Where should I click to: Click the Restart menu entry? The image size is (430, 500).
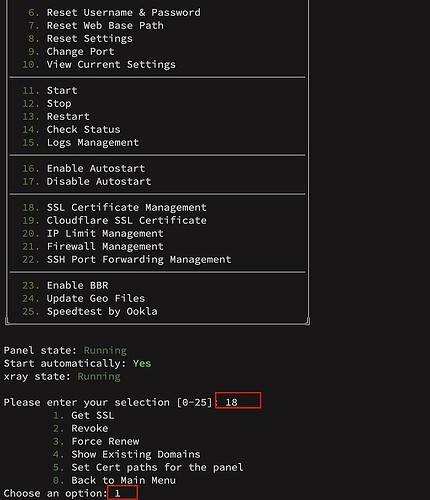(56, 116)
